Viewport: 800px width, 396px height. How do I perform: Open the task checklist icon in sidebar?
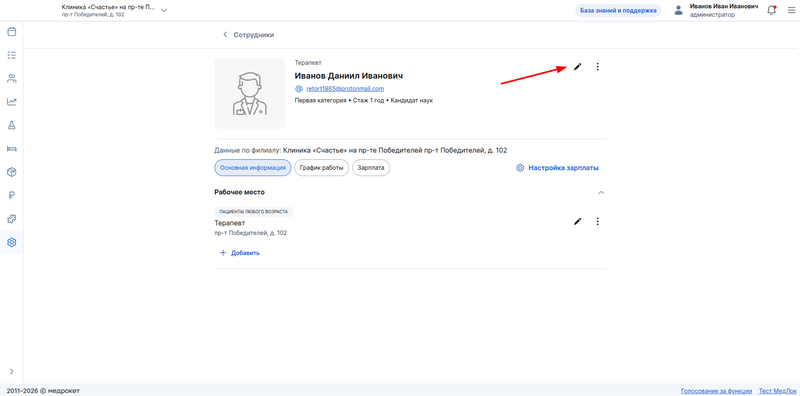11,55
